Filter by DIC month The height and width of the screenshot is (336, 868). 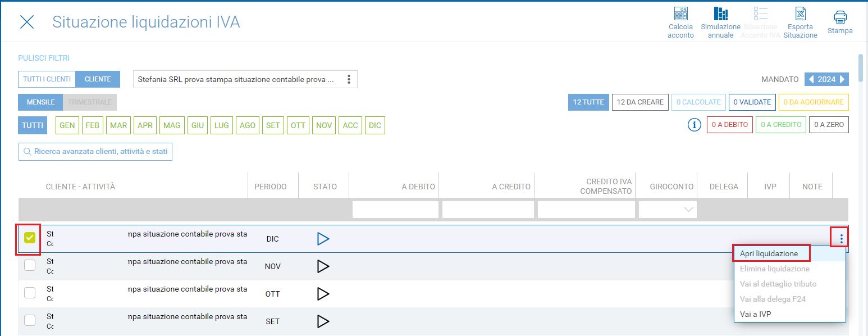[x=375, y=125]
